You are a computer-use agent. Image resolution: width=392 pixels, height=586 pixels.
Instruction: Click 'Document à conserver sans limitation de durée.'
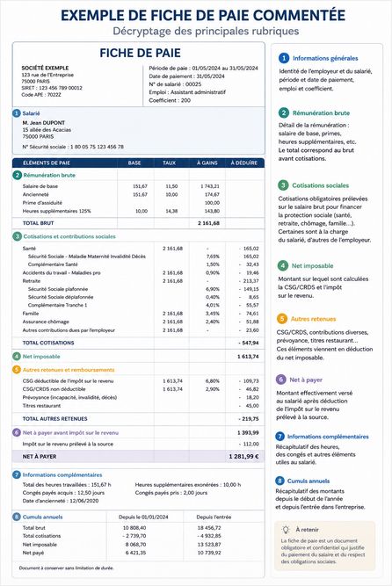[66, 568]
